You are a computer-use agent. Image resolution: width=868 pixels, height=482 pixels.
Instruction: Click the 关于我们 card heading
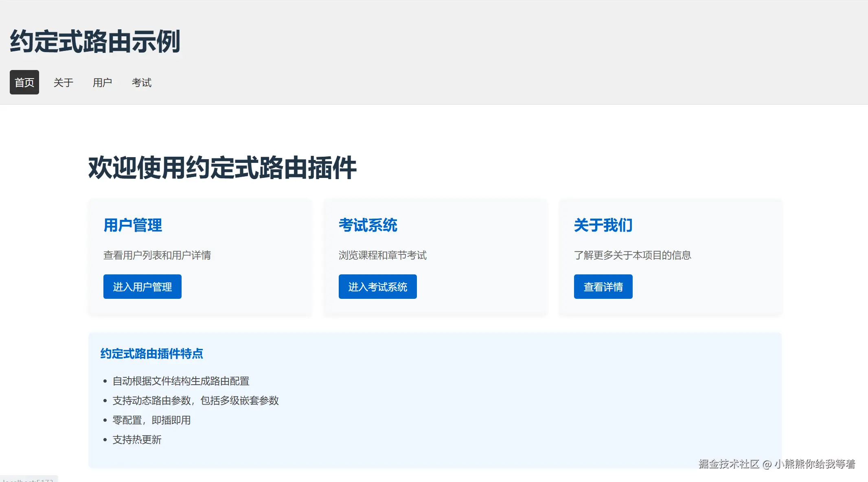point(603,225)
